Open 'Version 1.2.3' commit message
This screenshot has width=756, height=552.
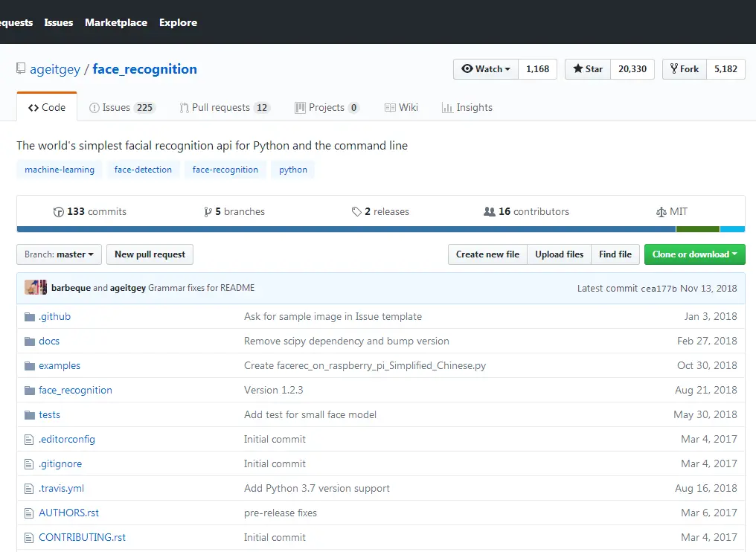(x=273, y=391)
